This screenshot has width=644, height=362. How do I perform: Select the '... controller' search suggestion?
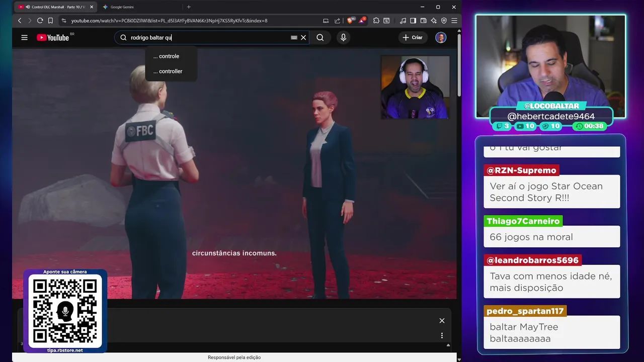171,71
